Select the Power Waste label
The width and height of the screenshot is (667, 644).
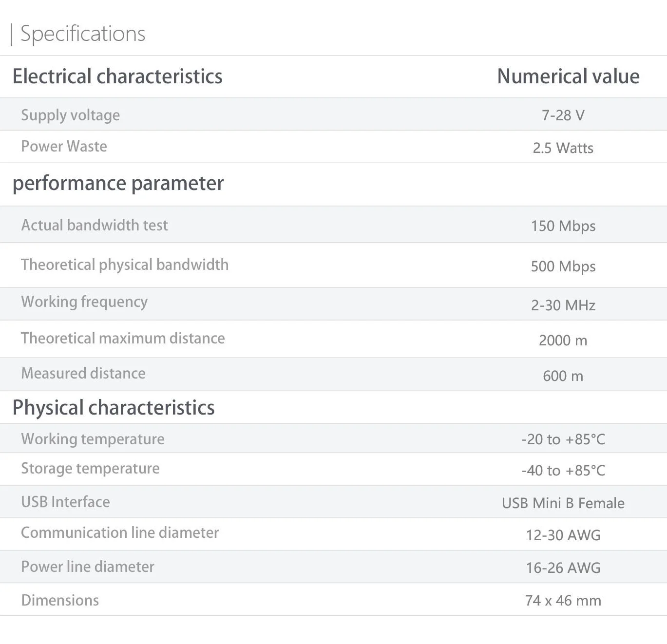tap(64, 146)
